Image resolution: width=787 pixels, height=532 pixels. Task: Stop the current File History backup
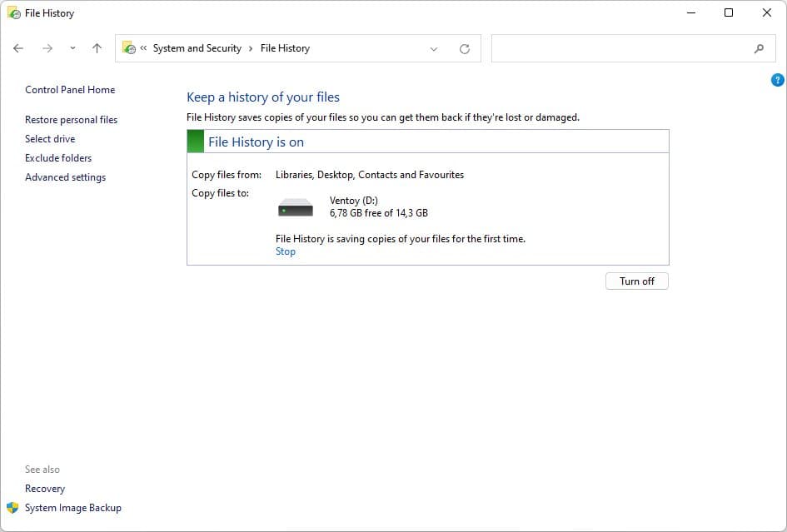(286, 251)
